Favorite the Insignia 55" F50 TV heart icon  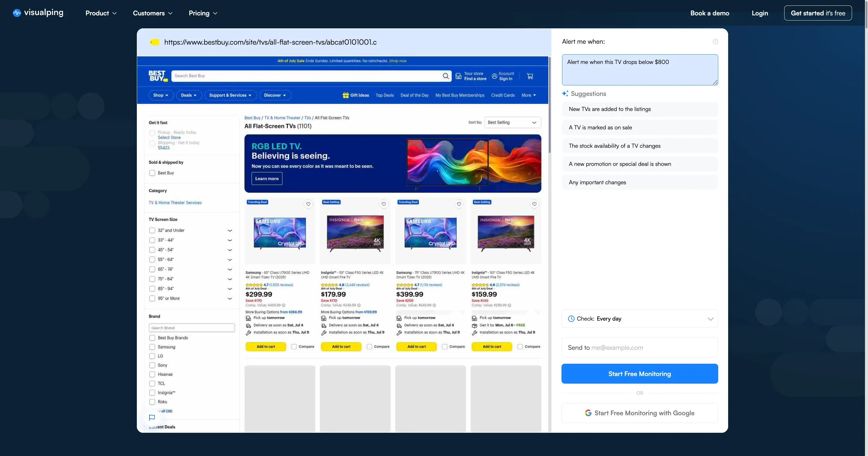point(383,204)
